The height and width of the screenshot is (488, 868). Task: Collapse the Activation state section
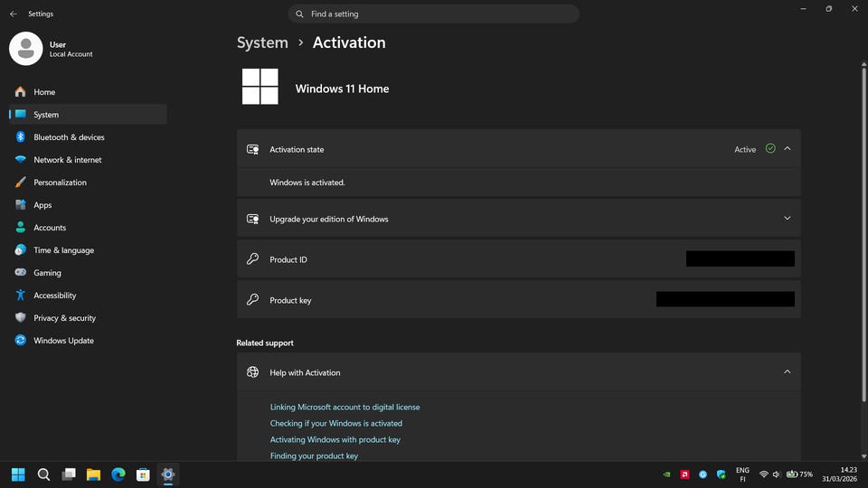(x=787, y=149)
